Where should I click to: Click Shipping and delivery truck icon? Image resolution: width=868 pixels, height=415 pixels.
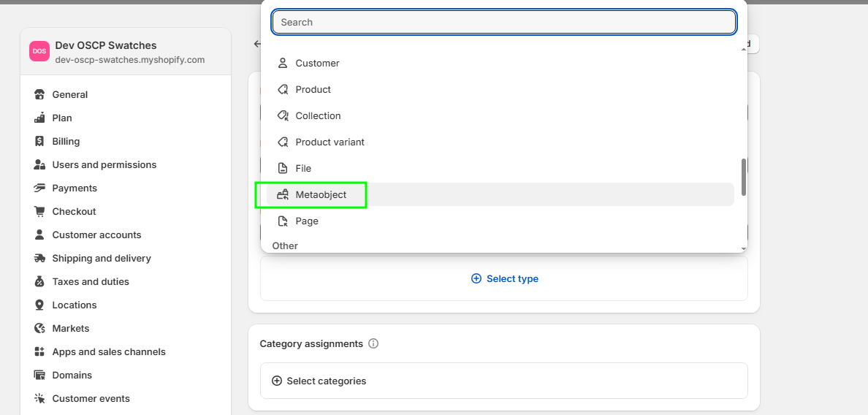39,259
